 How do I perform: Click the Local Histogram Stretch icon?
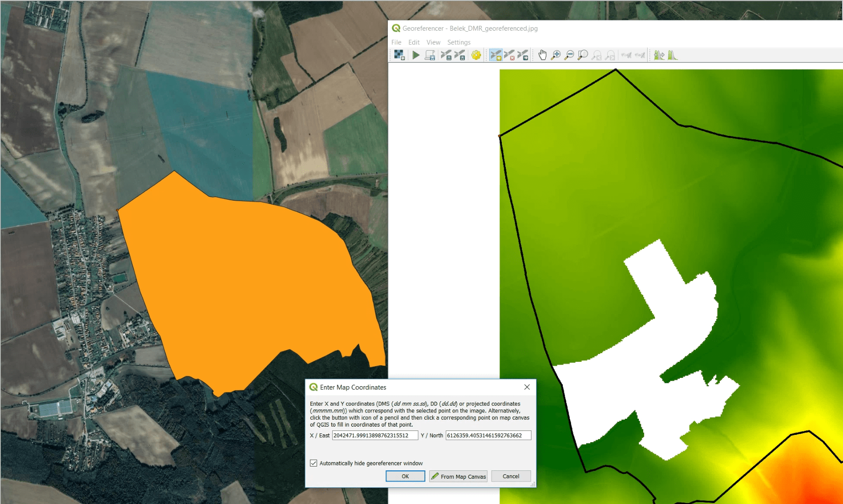coord(672,55)
